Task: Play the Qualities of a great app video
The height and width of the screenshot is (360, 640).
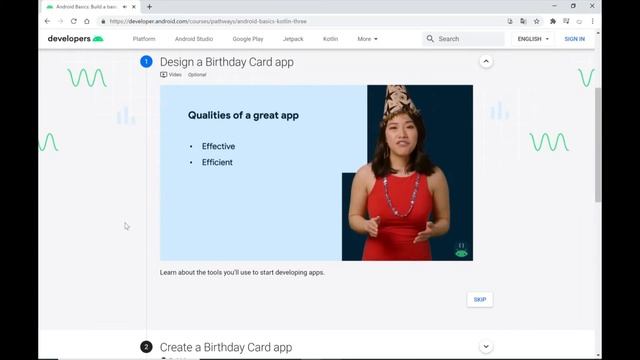Action: [x=316, y=173]
